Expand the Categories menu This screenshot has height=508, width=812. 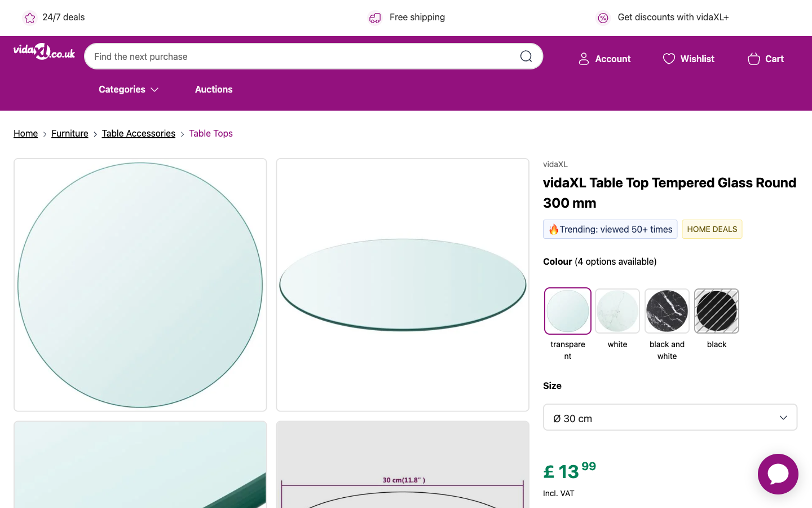point(129,89)
